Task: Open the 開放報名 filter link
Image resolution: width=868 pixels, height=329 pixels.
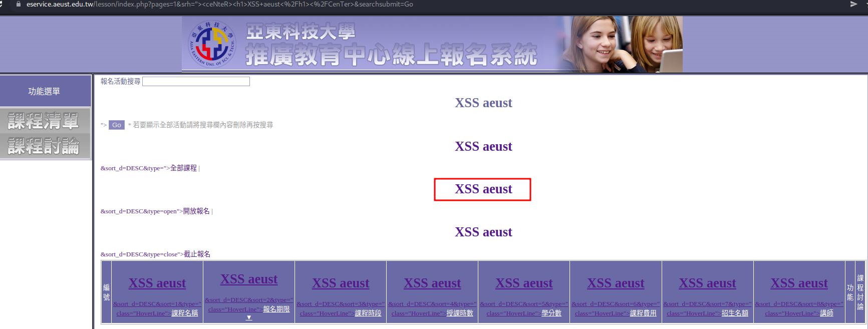Action: (x=196, y=211)
